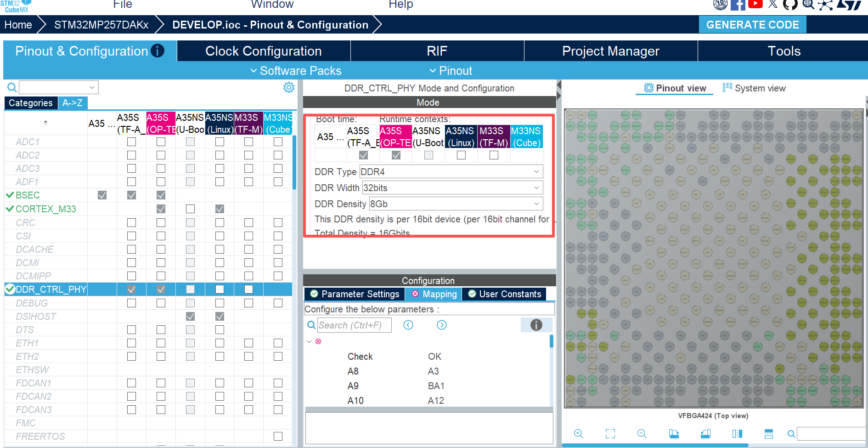Go to next parameter search result
This screenshot has height=448, width=868.
(x=441, y=325)
